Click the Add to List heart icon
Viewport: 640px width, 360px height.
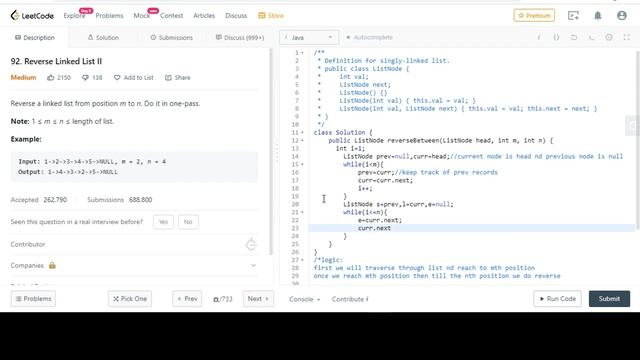pos(117,78)
